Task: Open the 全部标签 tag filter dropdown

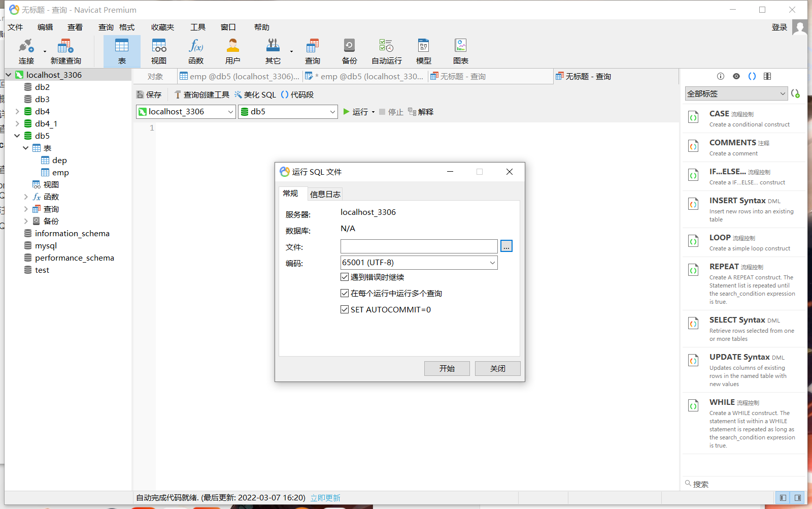Action: click(x=736, y=93)
